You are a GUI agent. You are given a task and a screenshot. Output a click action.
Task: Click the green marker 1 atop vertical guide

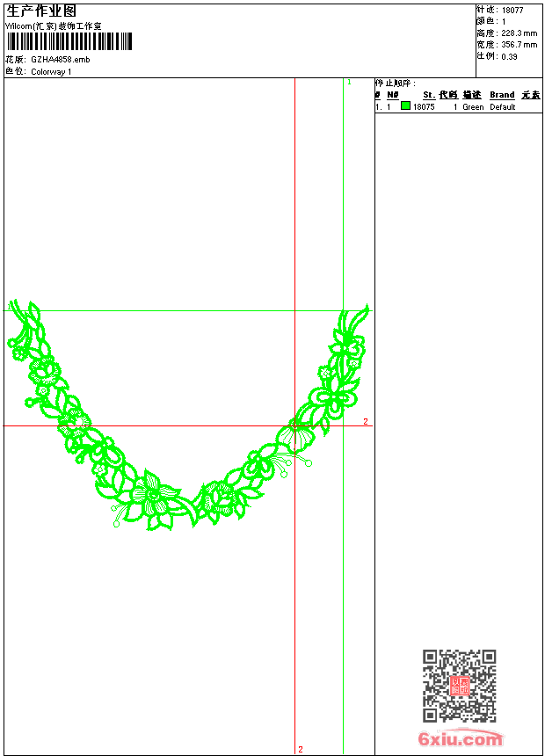pos(349,83)
